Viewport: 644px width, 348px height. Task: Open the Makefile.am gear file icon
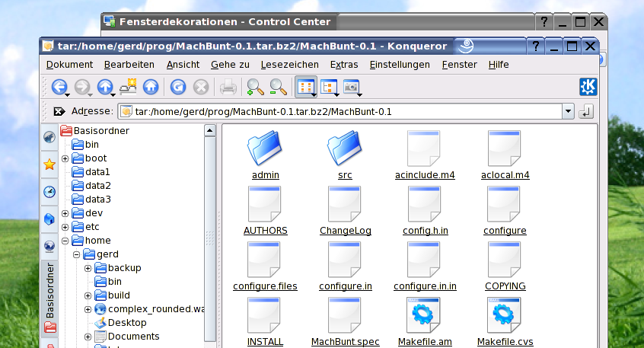tap(423, 315)
